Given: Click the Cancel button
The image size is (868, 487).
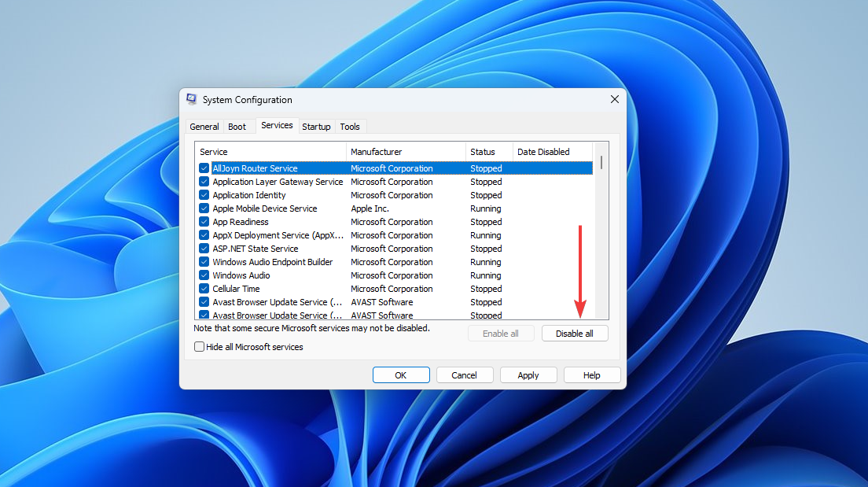Looking at the screenshot, I should point(464,375).
